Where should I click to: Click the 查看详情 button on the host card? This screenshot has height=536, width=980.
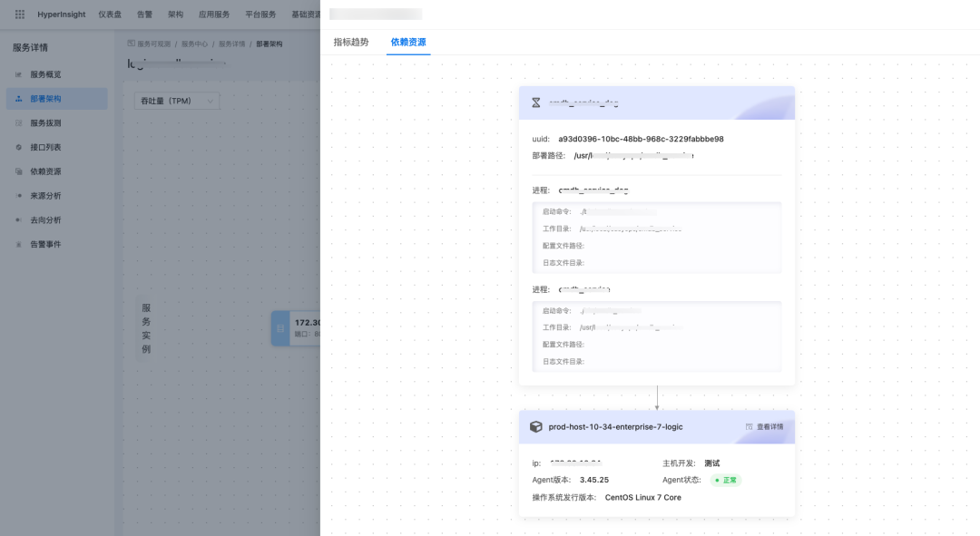tap(766, 426)
